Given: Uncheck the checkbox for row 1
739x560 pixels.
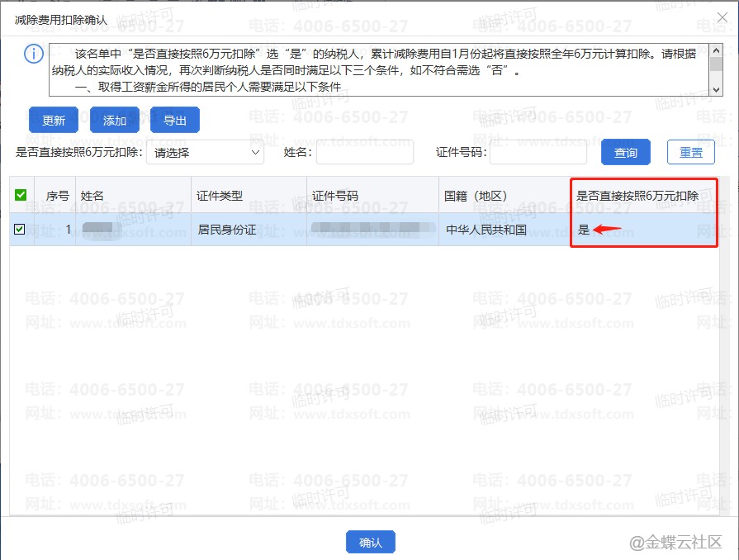Looking at the screenshot, I should coord(21,230).
